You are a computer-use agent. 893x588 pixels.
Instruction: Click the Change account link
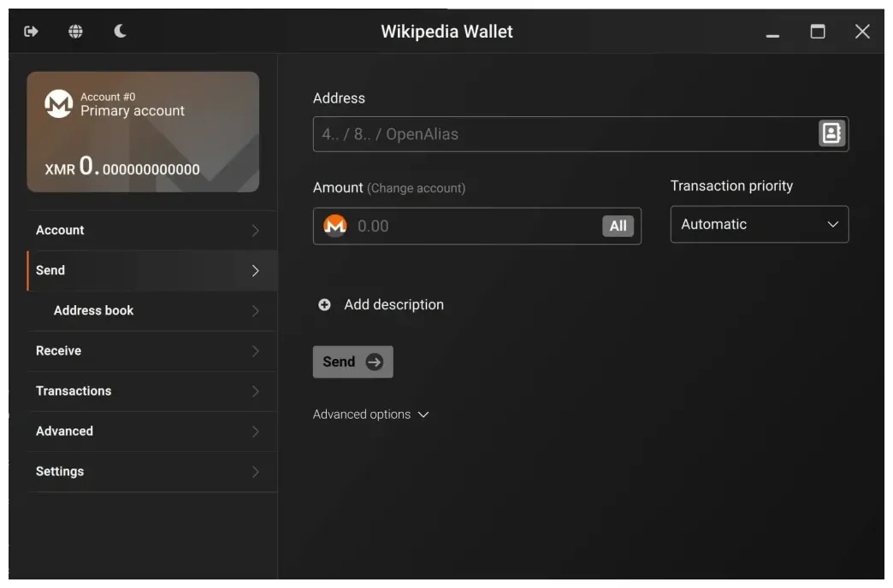tap(416, 188)
